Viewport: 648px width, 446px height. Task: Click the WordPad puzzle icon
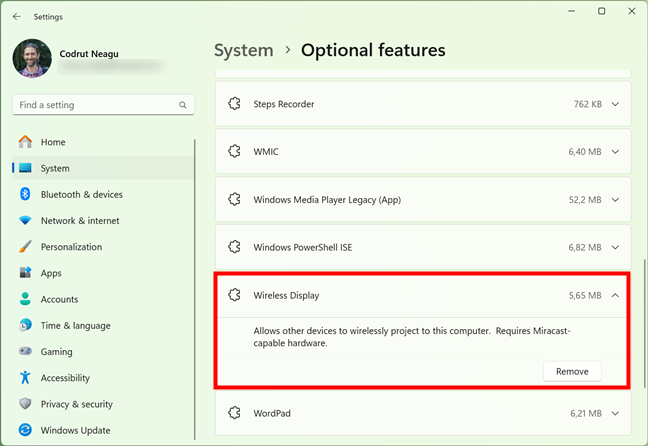234,413
